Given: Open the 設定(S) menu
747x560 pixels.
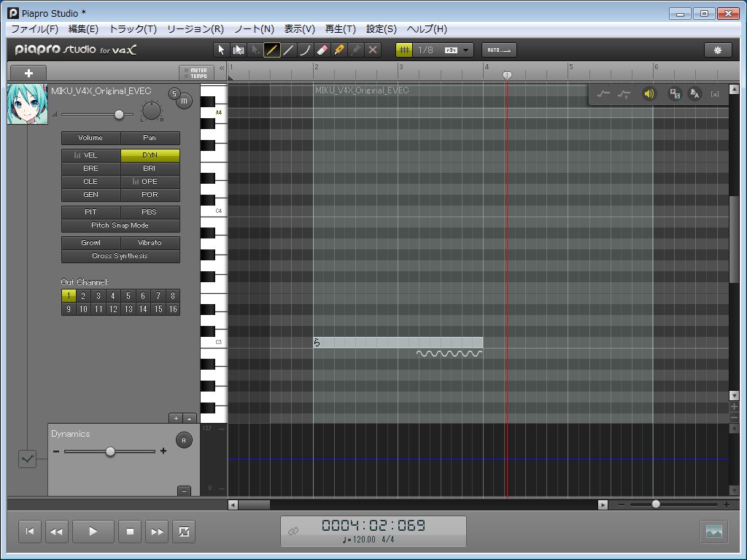Looking at the screenshot, I should (x=381, y=29).
